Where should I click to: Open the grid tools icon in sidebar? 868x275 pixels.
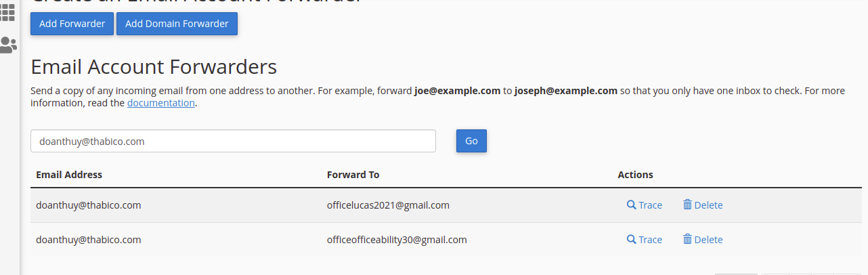[8, 12]
